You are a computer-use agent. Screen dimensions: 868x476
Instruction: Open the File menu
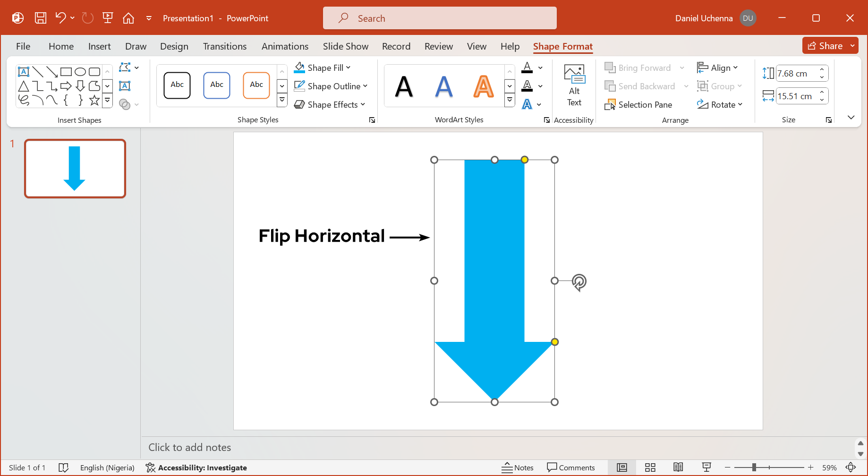pyautogui.click(x=23, y=46)
